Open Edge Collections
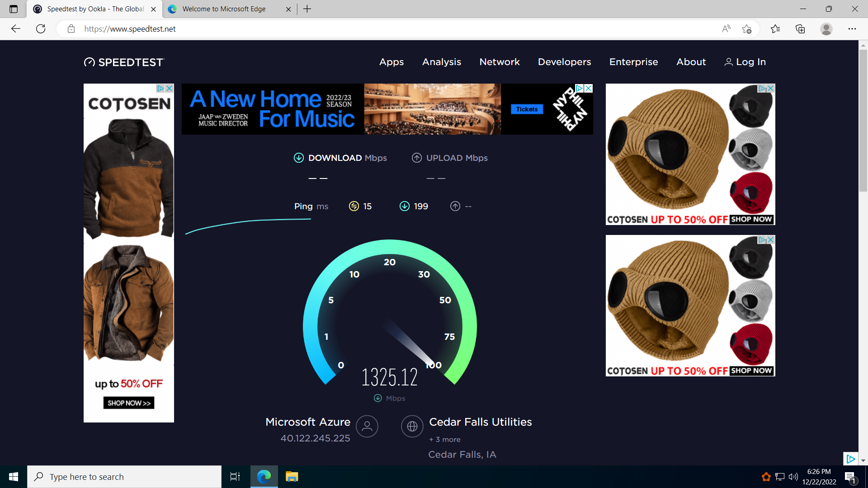The width and height of the screenshot is (868, 488). (x=800, y=29)
